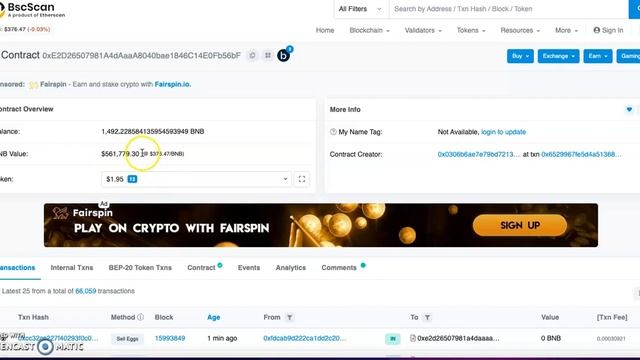Filter the To column with funnel icon
Viewport: 640px width, 360px height.
[427, 317]
